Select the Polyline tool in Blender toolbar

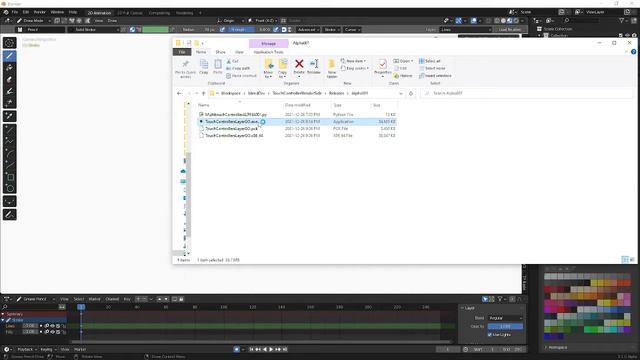[9, 142]
